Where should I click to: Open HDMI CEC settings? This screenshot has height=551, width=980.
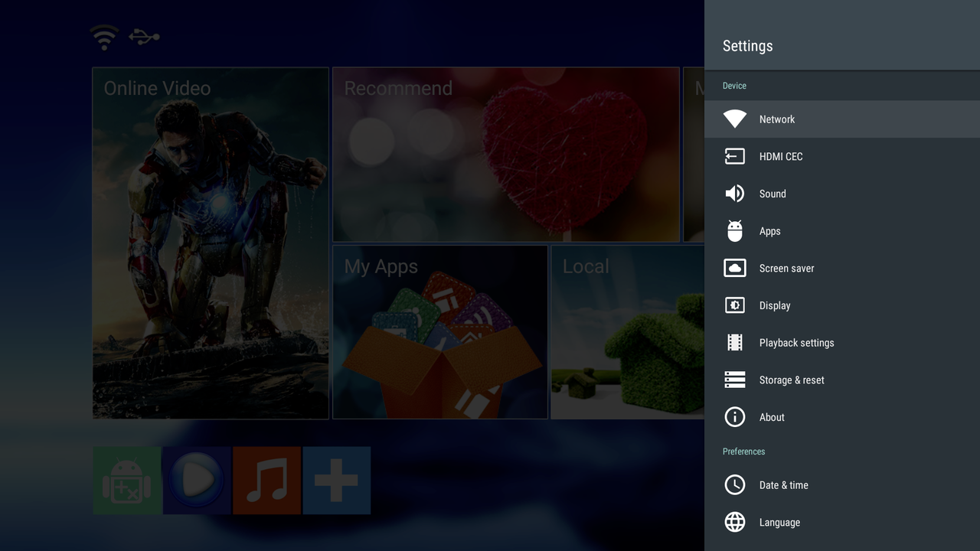tap(842, 156)
